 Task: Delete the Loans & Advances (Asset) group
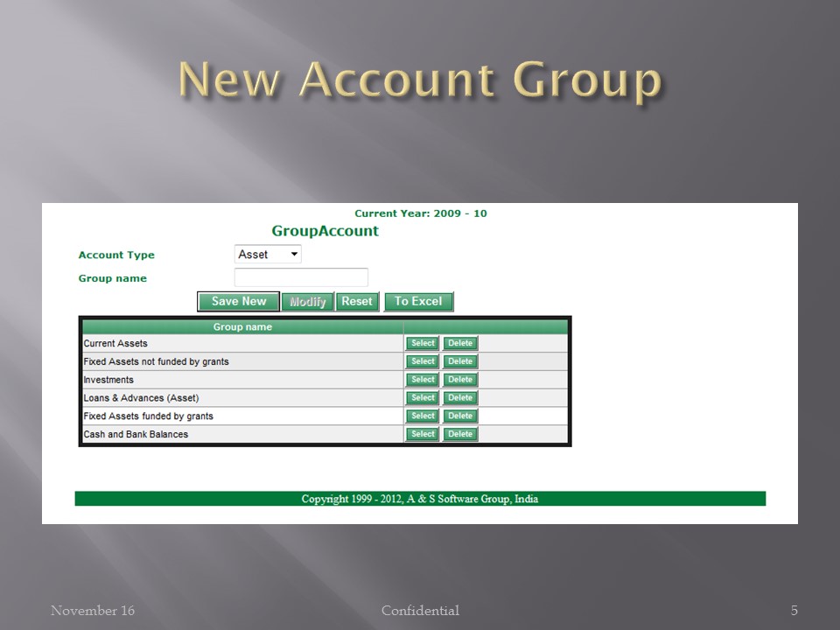tap(459, 397)
